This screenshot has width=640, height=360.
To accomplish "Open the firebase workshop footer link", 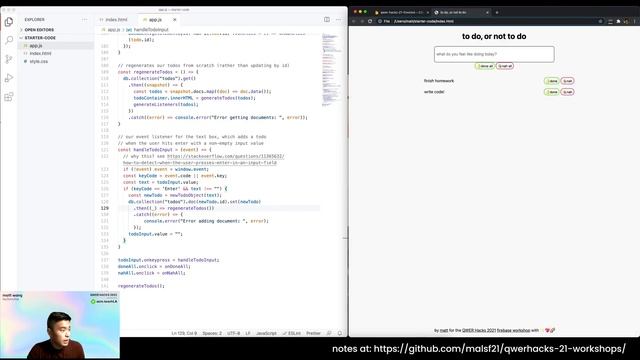I will 513,331.
